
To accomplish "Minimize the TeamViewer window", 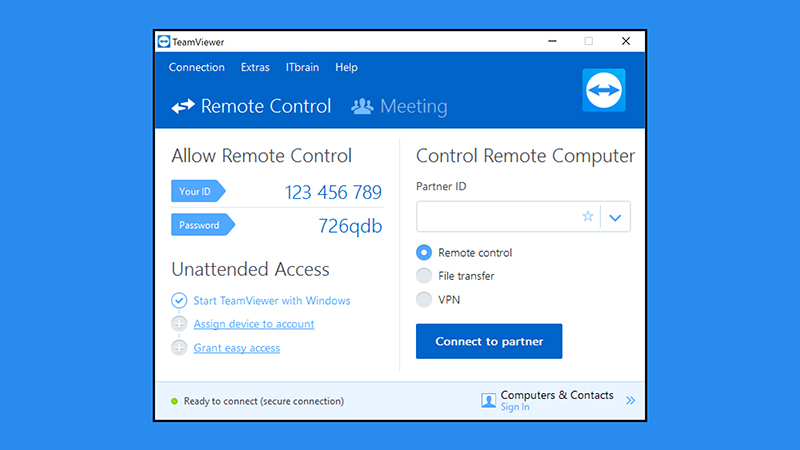I will click(552, 41).
